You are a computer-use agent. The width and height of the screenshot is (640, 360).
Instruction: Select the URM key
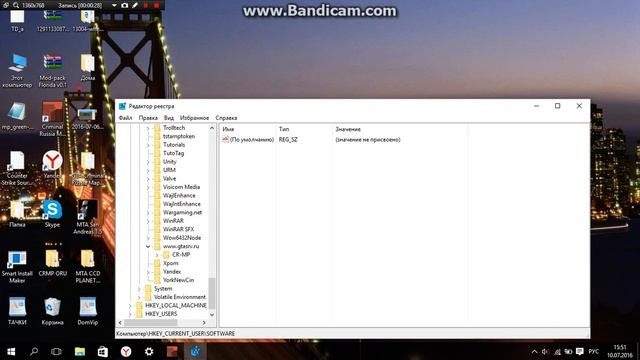169,170
